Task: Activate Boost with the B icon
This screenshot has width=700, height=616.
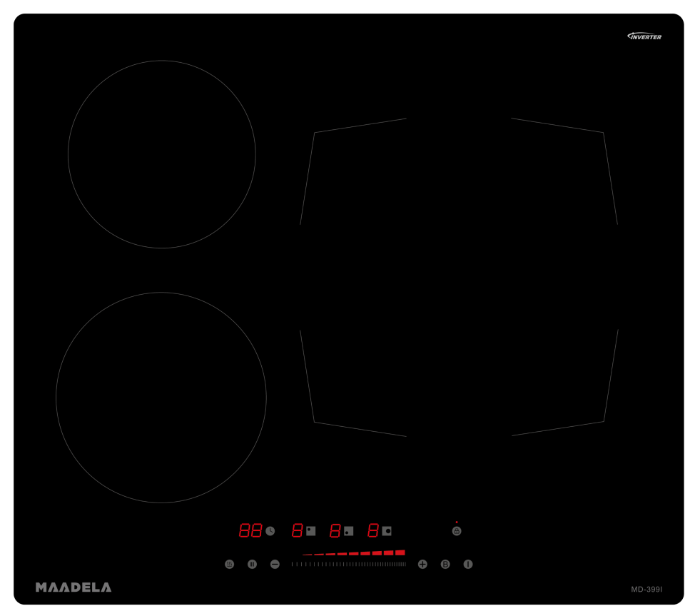Action: click(x=445, y=565)
